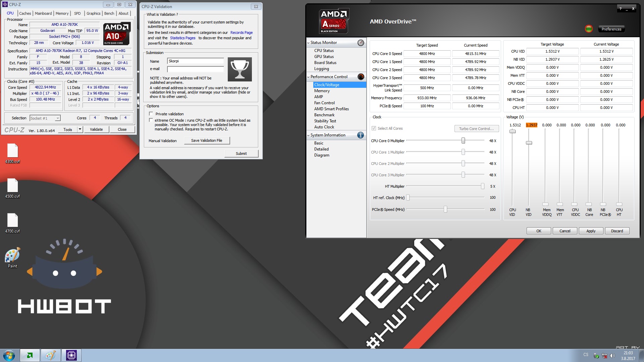
Task: Switch to the Graphics tab
Action: (93, 13)
